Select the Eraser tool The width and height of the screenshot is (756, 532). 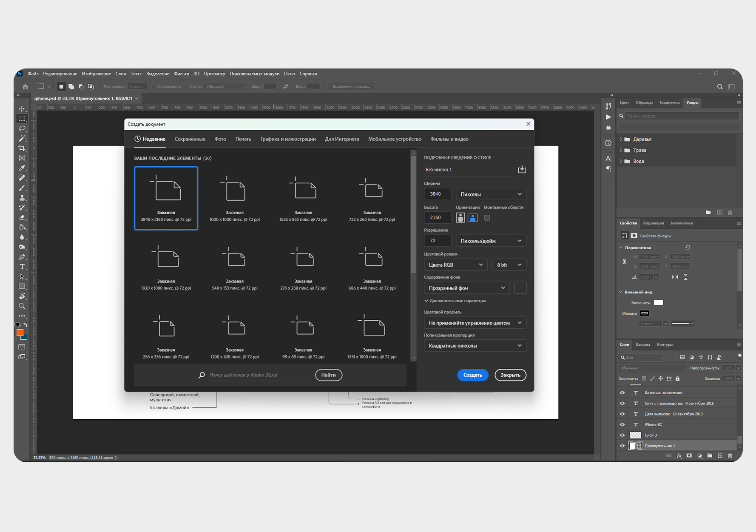pos(22,217)
